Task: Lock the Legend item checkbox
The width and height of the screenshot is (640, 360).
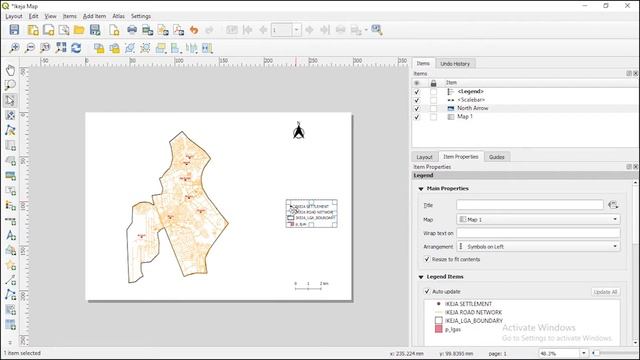Action: pyautogui.click(x=433, y=92)
